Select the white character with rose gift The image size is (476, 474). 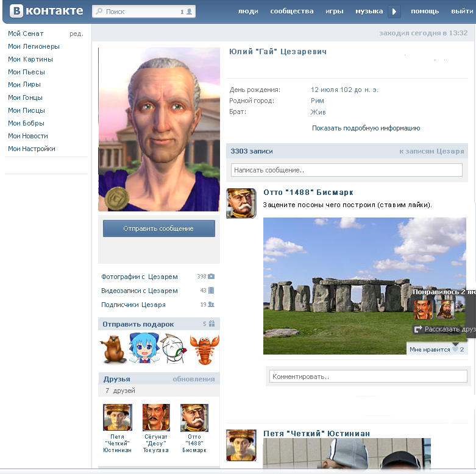[173, 348]
